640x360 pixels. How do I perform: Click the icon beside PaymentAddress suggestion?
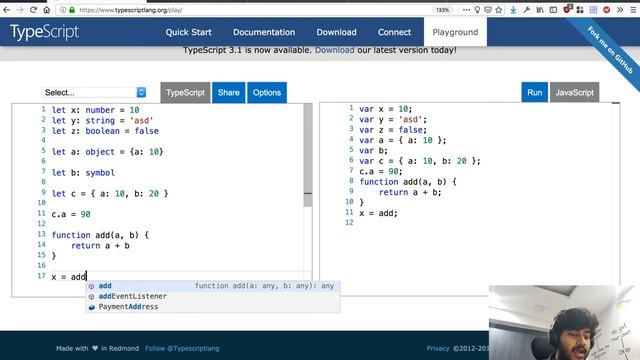click(91, 307)
